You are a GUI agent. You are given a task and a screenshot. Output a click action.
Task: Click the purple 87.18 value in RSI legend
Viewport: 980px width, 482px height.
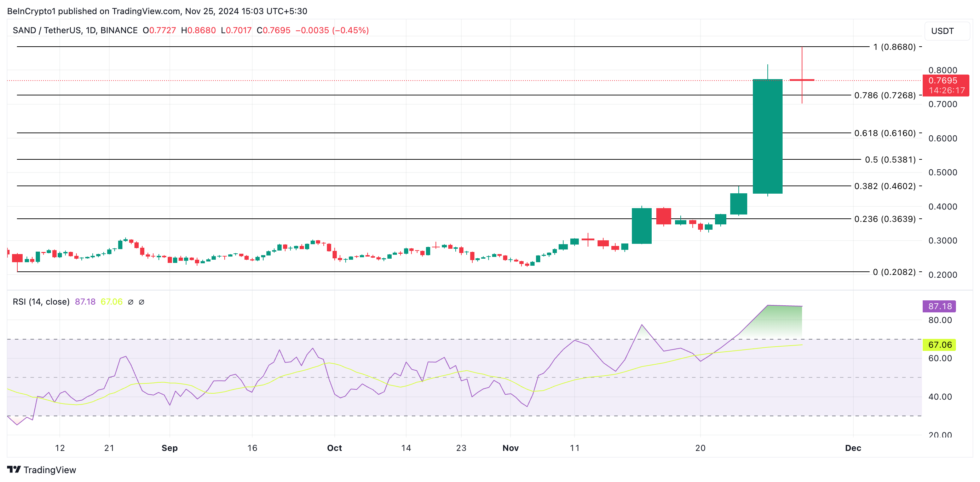85,302
